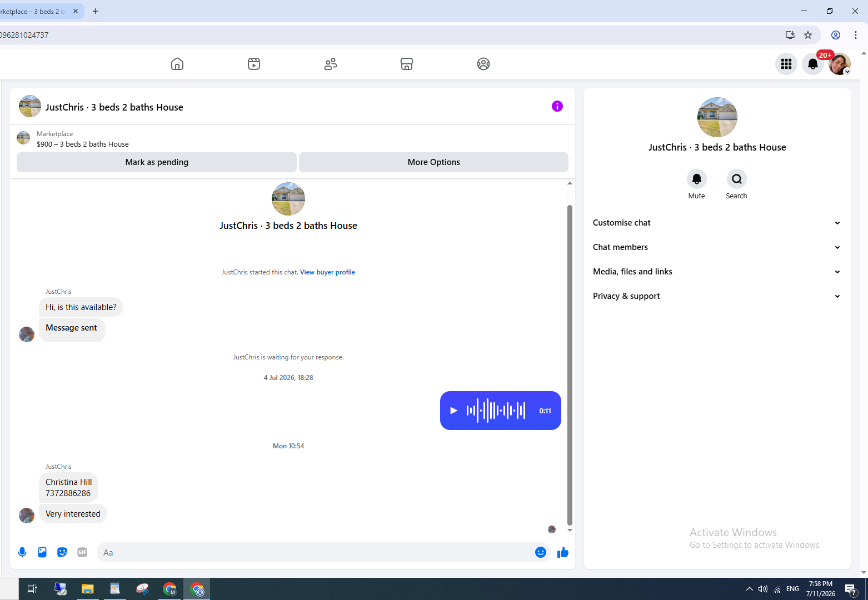Click chat scrollbar up arrow
The height and width of the screenshot is (600, 868).
point(570,183)
